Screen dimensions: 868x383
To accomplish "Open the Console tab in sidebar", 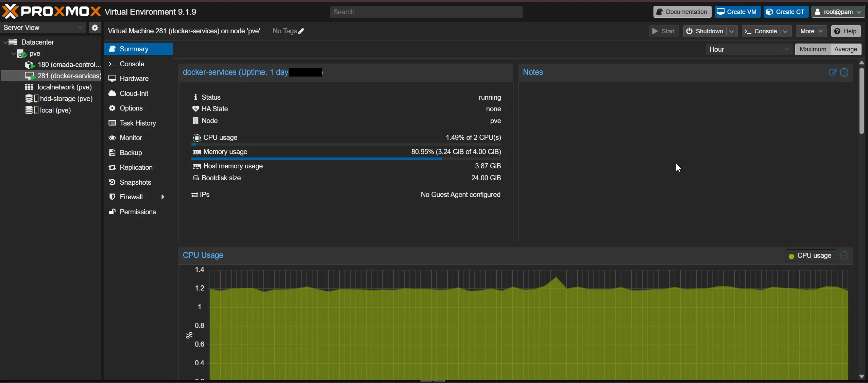I will [x=138, y=64].
